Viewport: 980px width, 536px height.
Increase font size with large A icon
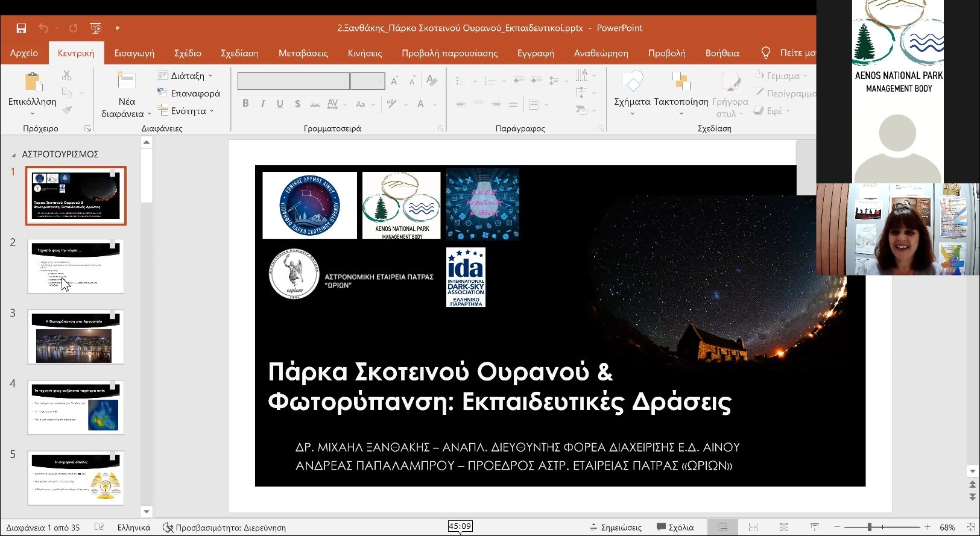pyautogui.click(x=394, y=81)
